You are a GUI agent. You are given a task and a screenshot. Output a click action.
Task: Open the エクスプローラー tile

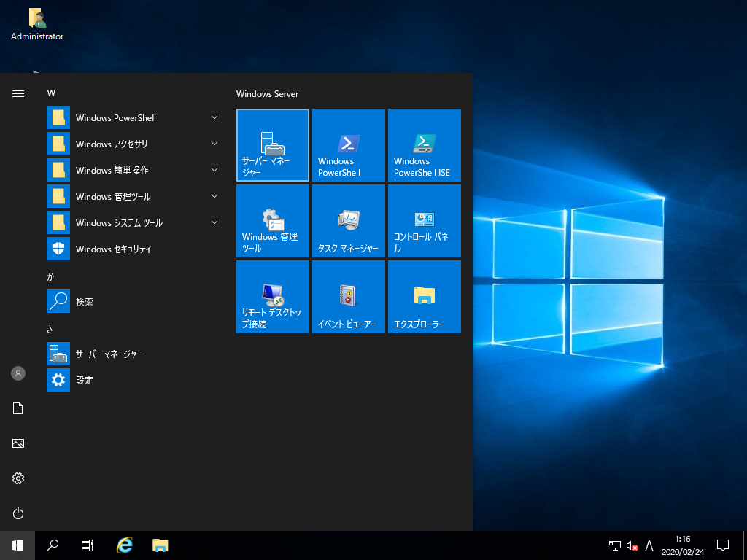(x=424, y=296)
